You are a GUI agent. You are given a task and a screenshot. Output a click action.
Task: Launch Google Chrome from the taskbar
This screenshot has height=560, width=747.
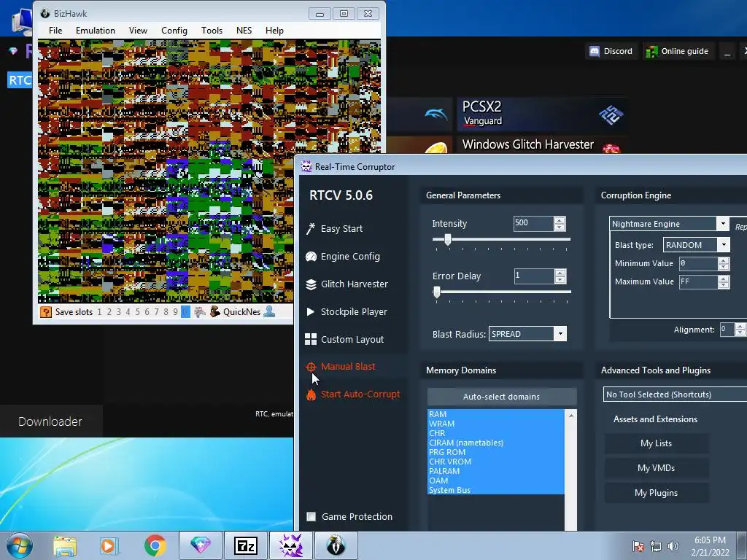click(x=155, y=545)
